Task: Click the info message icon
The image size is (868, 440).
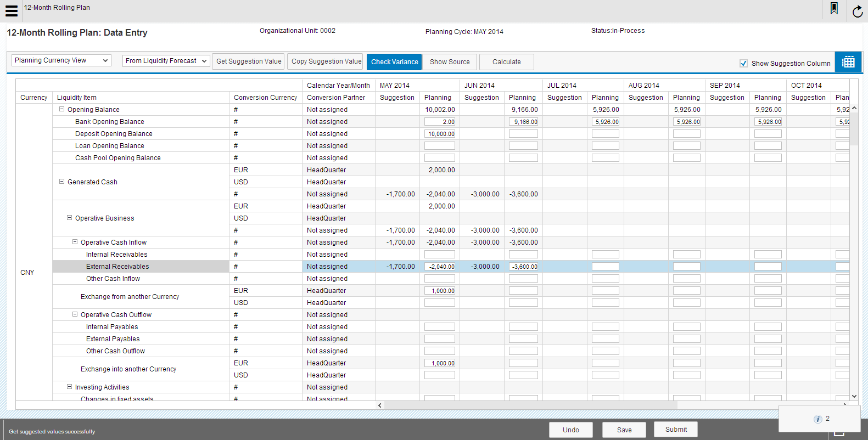Action: 817,419
